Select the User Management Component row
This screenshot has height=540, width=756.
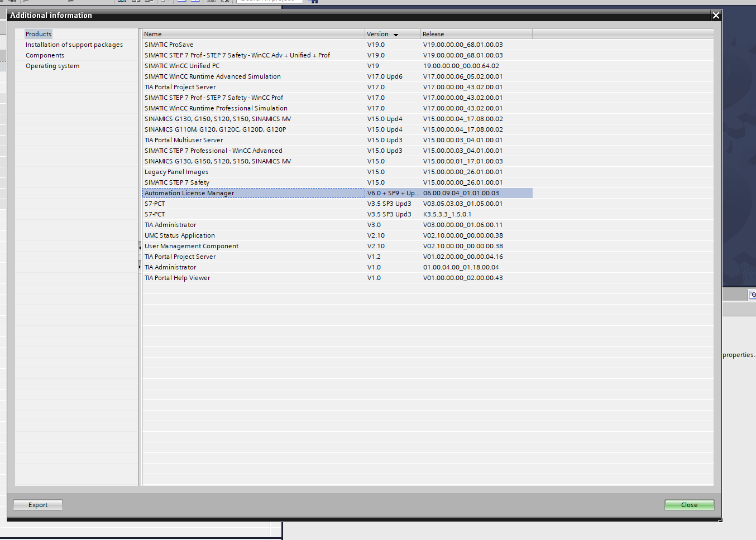337,246
